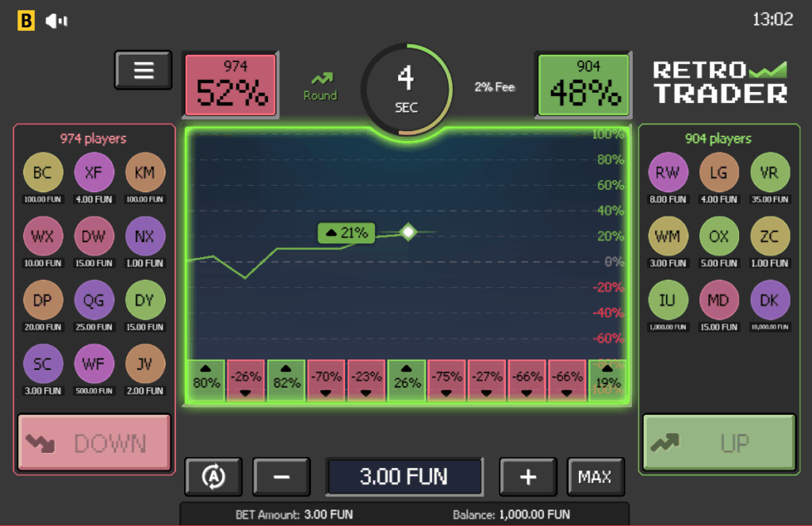The width and height of the screenshot is (812, 526).
Task: Click the Balance: 1,000.00 FUN text
Action: click(511, 515)
